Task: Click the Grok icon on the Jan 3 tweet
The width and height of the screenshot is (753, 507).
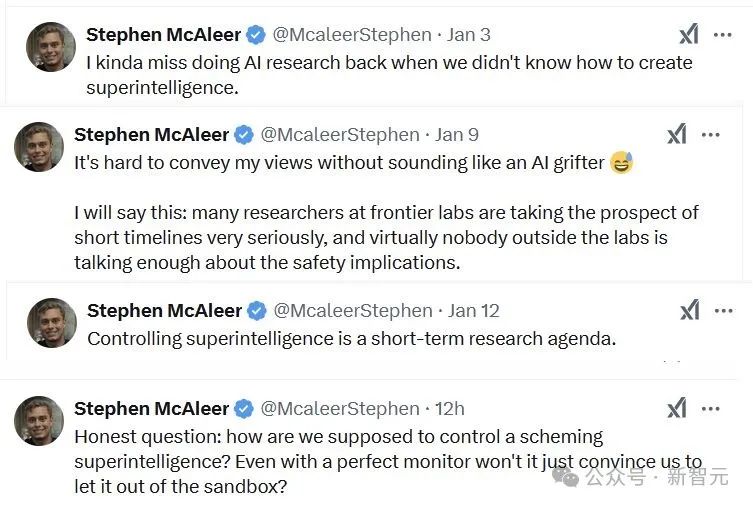Action: (x=689, y=35)
